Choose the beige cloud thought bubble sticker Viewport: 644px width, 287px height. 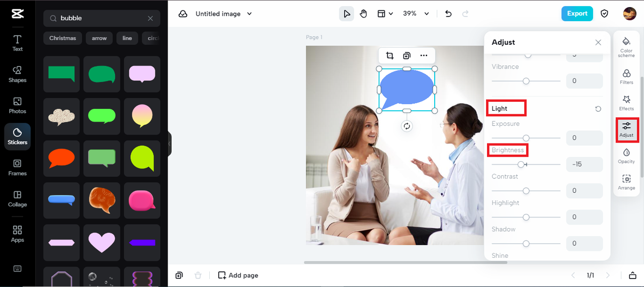[61, 116]
